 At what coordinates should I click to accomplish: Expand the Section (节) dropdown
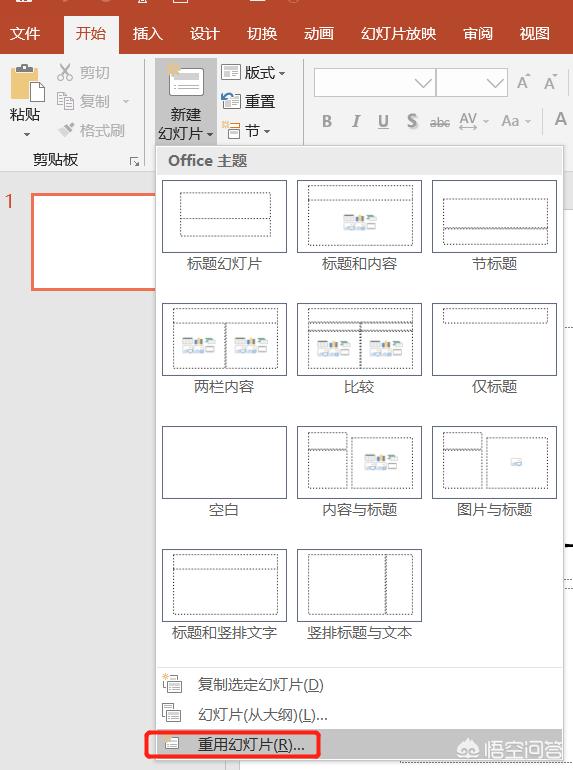pos(246,131)
